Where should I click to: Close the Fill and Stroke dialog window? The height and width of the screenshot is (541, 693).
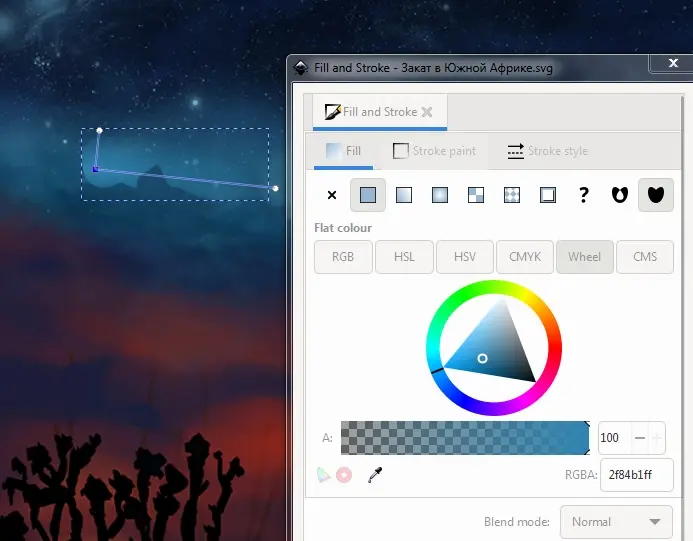(x=673, y=63)
